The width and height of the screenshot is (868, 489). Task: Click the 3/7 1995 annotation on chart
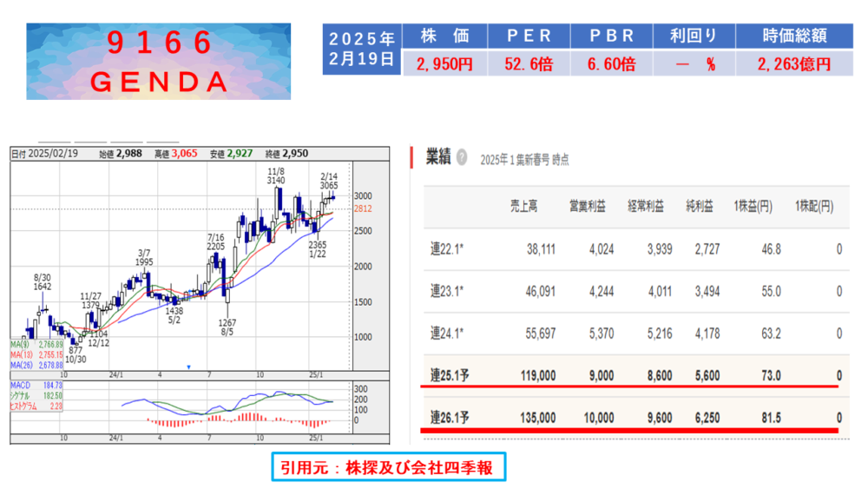click(144, 257)
